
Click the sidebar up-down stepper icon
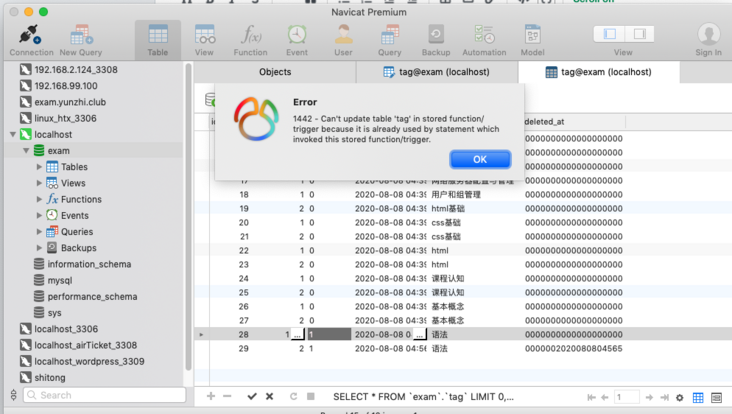(x=13, y=395)
